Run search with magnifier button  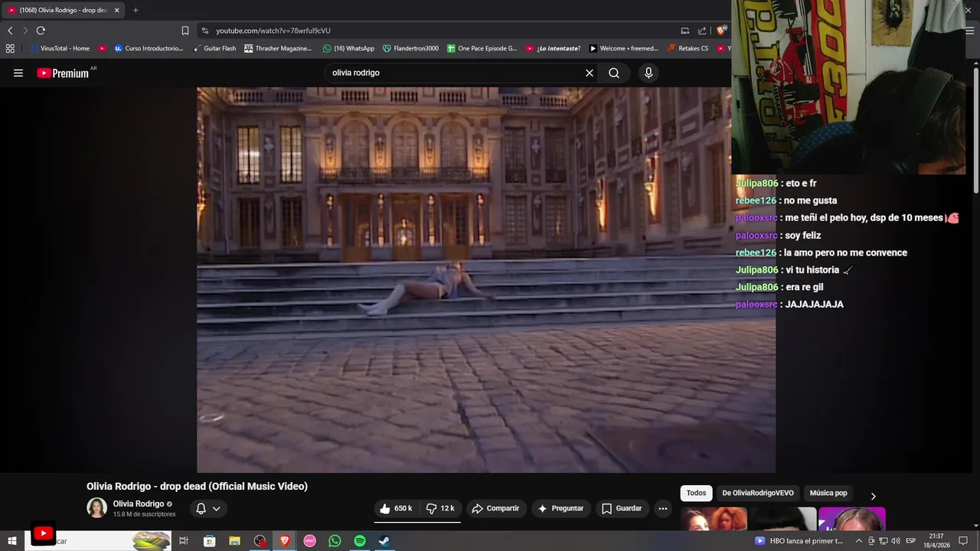[x=614, y=73]
